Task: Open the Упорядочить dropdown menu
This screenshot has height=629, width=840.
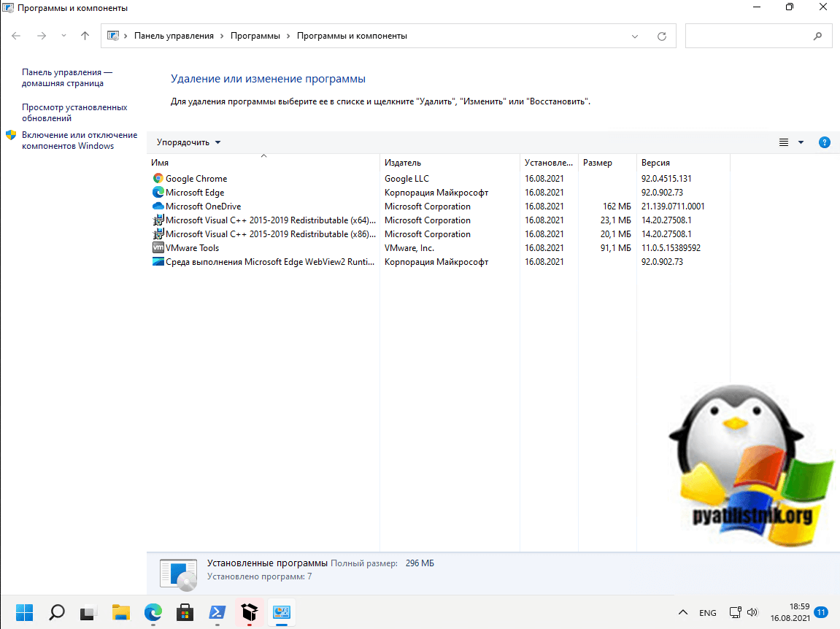Action: pyautogui.click(x=188, y=143)
